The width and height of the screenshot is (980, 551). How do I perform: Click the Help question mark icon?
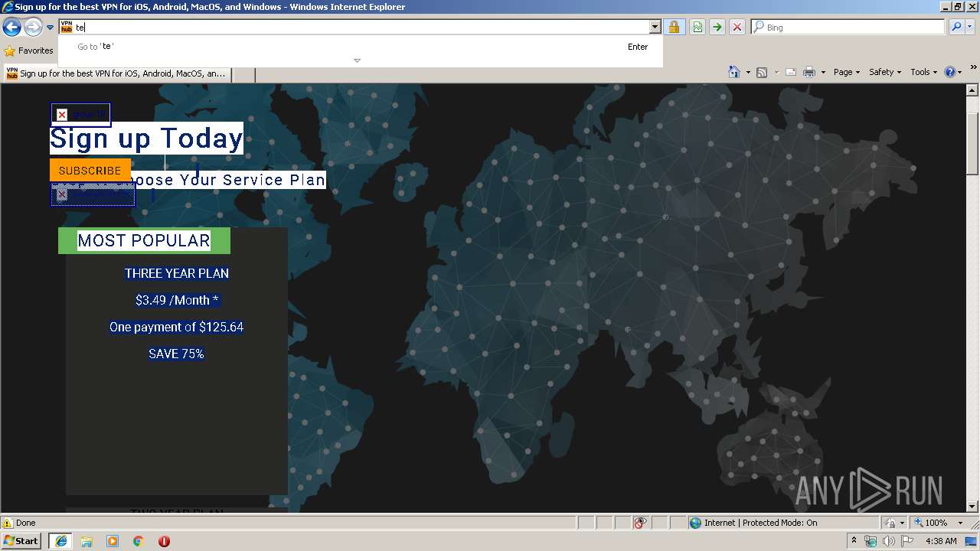click(949, 72)
